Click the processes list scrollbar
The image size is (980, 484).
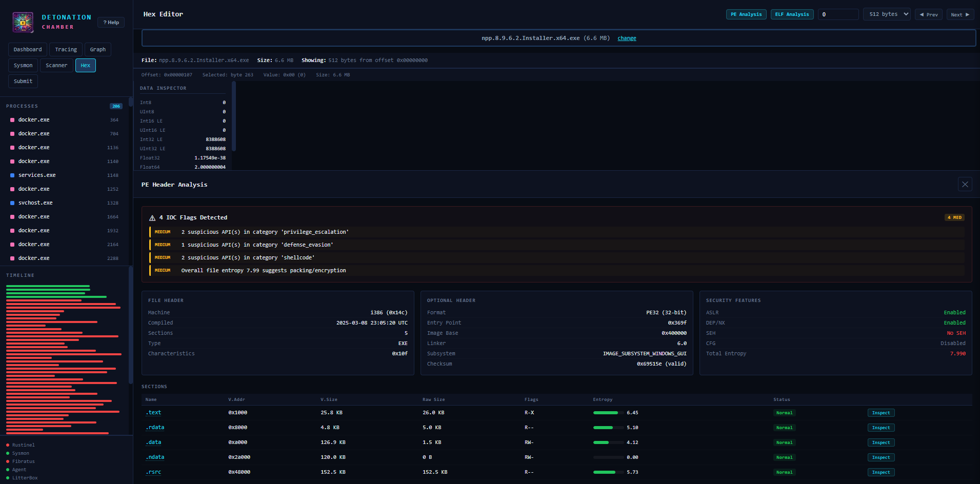(x=131, y=102)
